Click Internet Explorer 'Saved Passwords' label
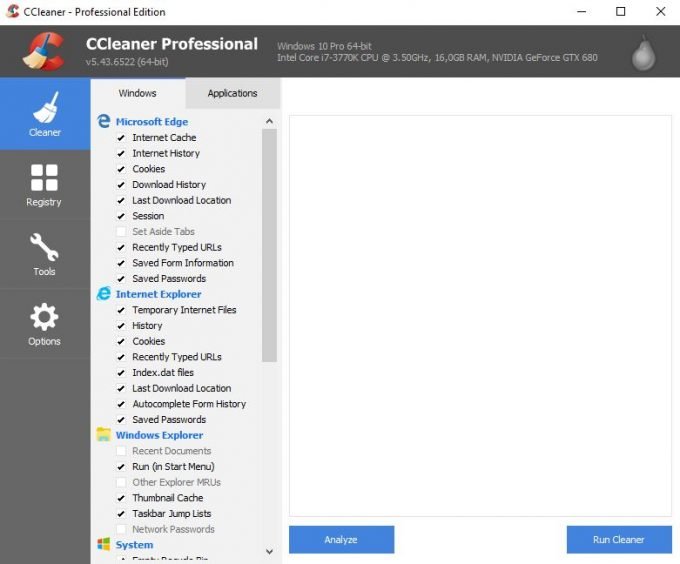Screen dimensions: 680x564 coord(169,419)
